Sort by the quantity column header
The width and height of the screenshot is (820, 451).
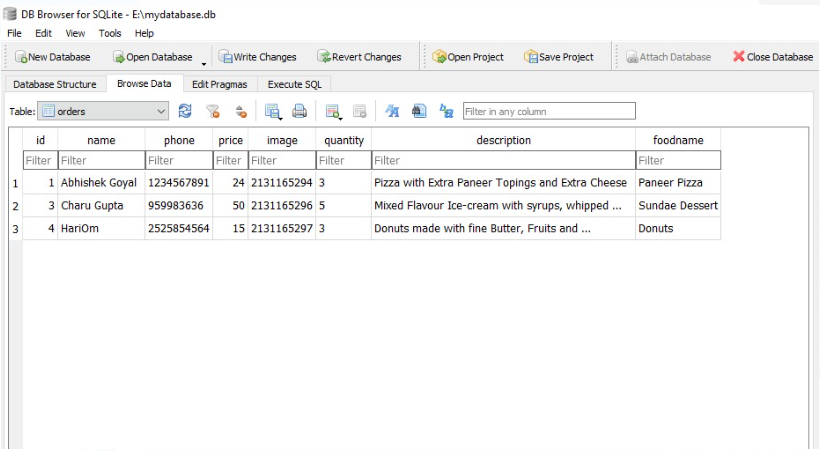[344, 140]
